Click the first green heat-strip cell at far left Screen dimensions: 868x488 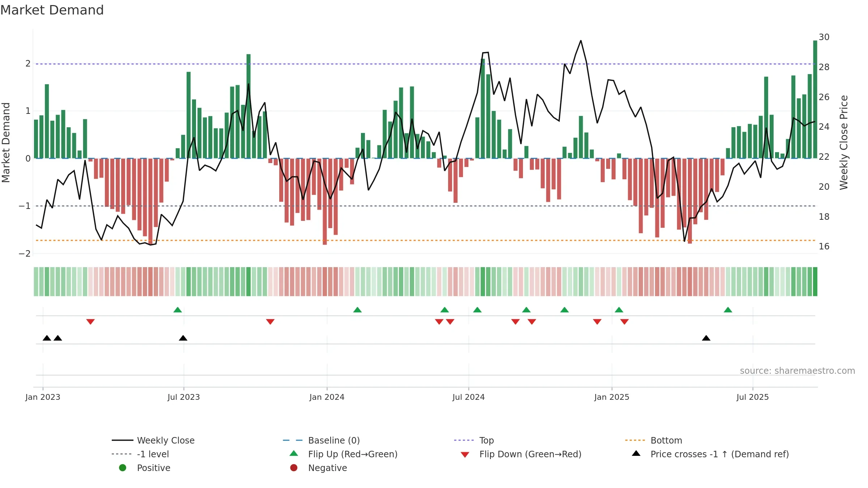(36, 282)
